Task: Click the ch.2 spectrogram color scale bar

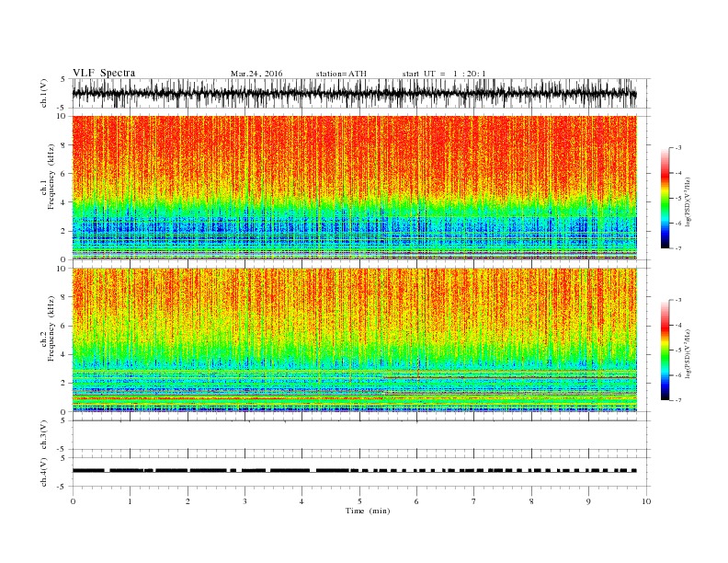Action: click(x=665, y=350)
